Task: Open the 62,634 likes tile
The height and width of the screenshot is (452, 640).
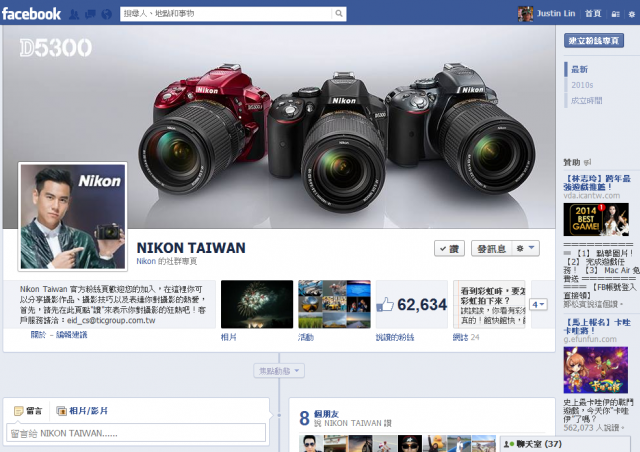Action: [412, 304]
